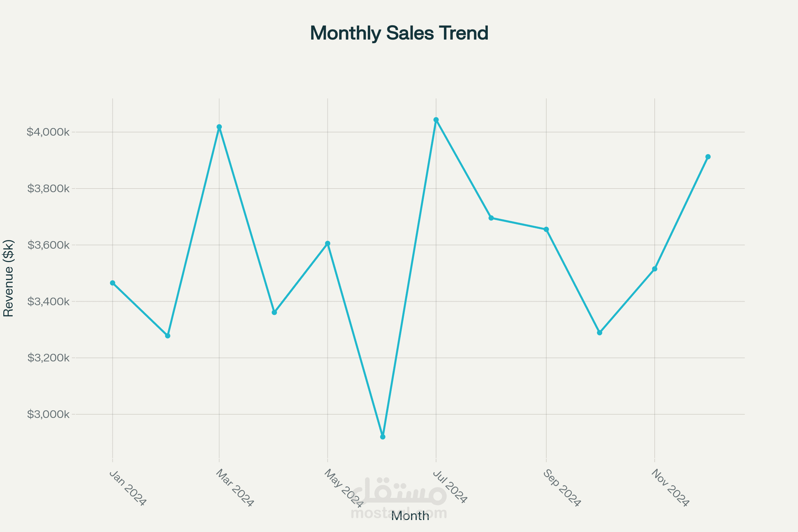Click the $4,000k y-axis tick label
This screenshot has width=798, height=532.
48,132
